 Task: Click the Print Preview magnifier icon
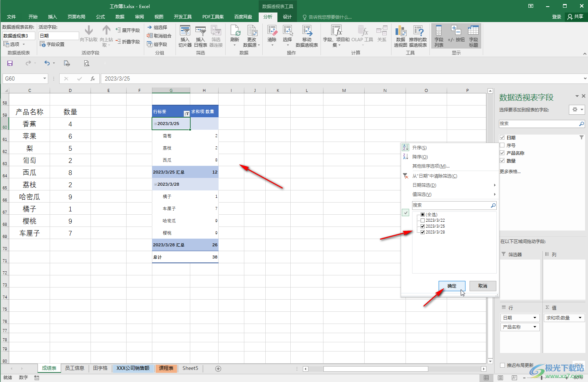point(86,63)
